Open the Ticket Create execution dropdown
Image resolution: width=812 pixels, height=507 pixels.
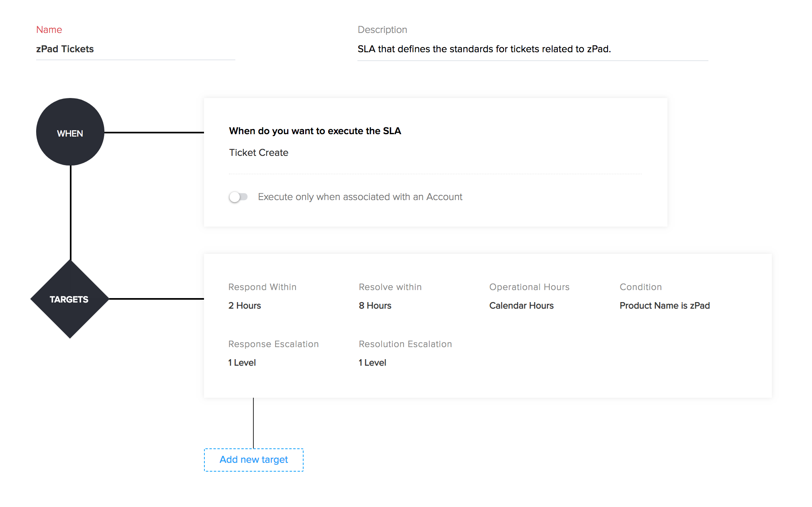(x=259, y=153)
